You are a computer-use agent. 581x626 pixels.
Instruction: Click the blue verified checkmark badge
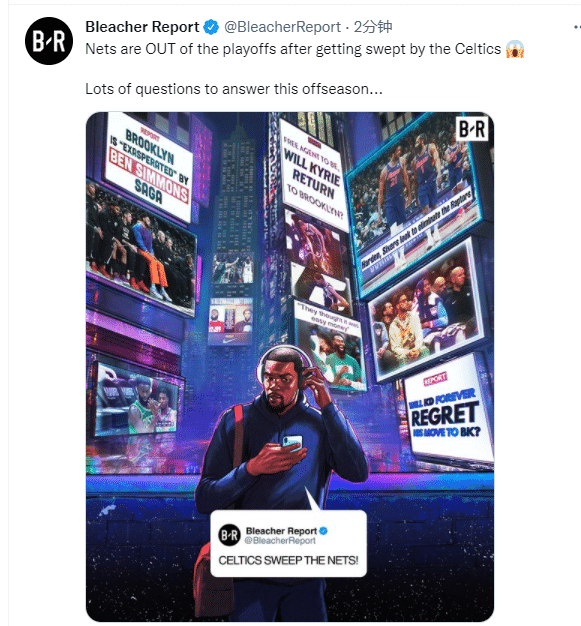pos(211,27)
